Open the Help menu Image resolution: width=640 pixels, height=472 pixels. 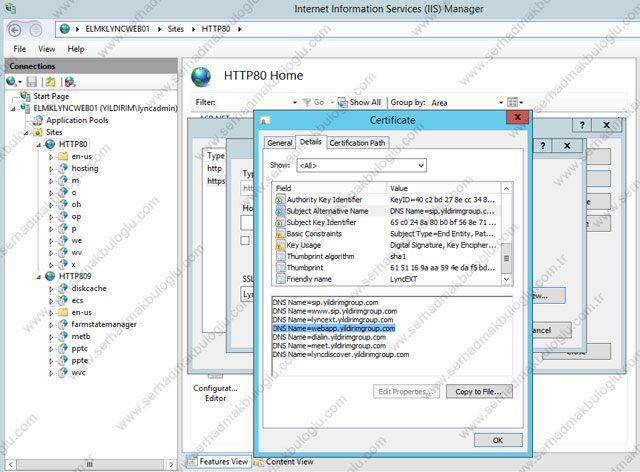[x=76, y=49]
